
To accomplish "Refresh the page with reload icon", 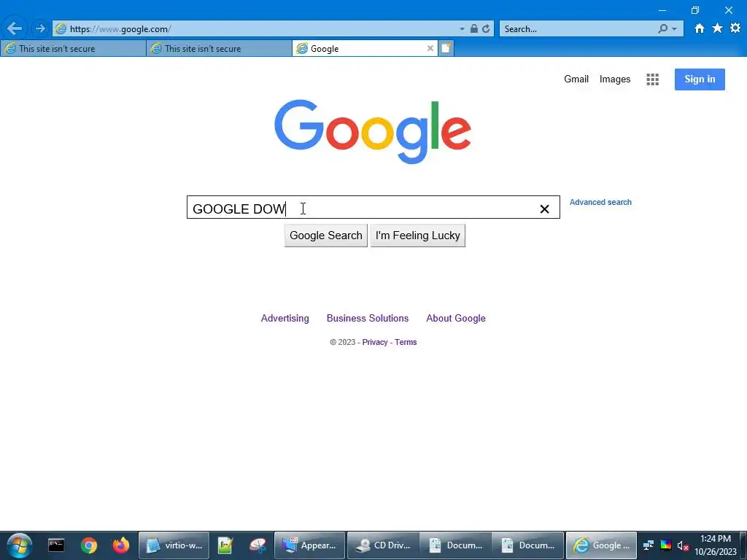I will 485,28.
